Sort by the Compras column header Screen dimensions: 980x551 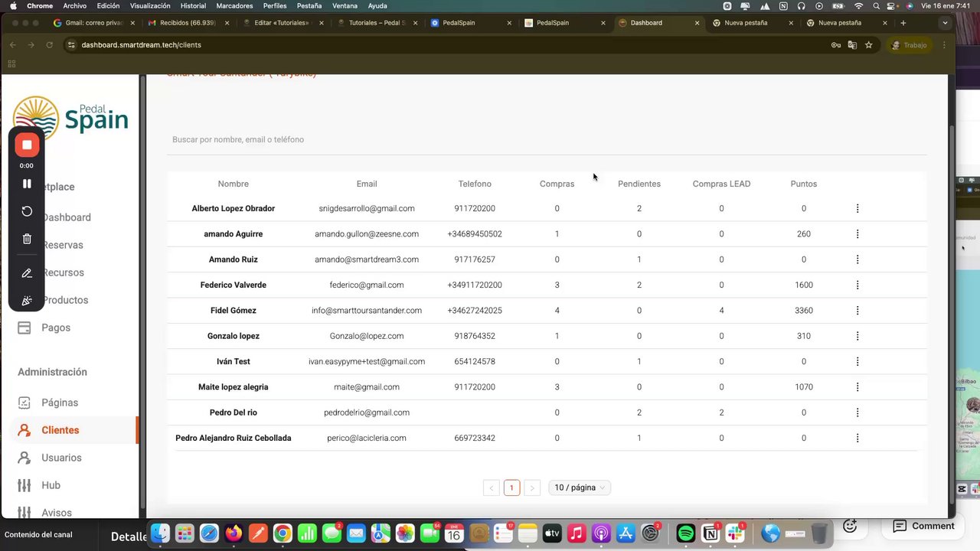[x=557, y=184]
